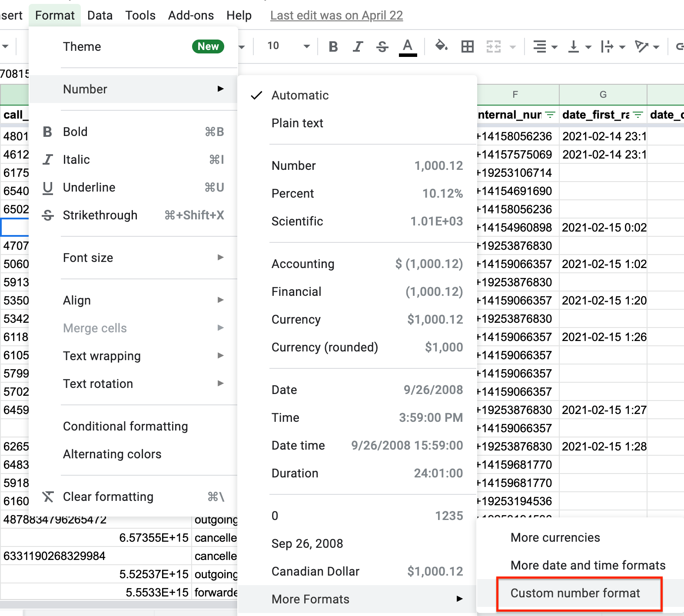Click the text wrapping toolbar icon
The width and height of the screenshot is (684, 616).
click(x=607, y=46)
